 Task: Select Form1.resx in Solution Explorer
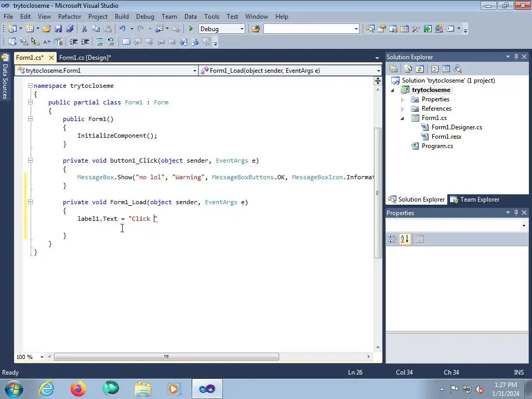click(x=446, y=137)
